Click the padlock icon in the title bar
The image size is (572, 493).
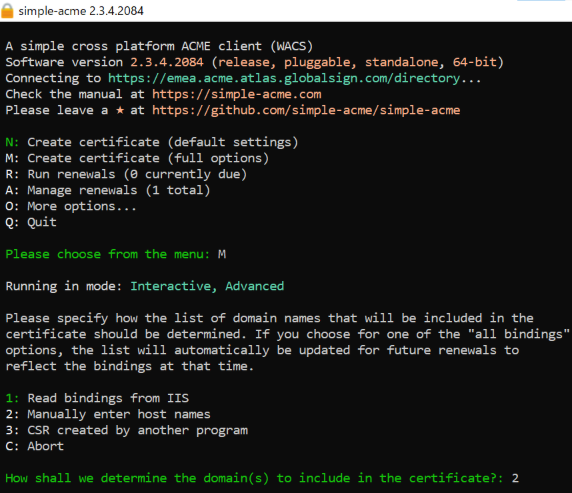point(7,11)
